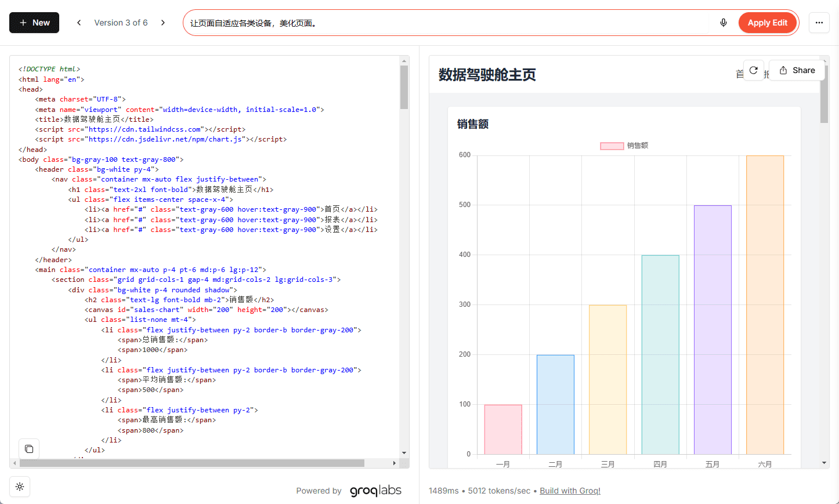
Task: Click the pink 一月 bar in chart
Action: (x=503, y=429)
